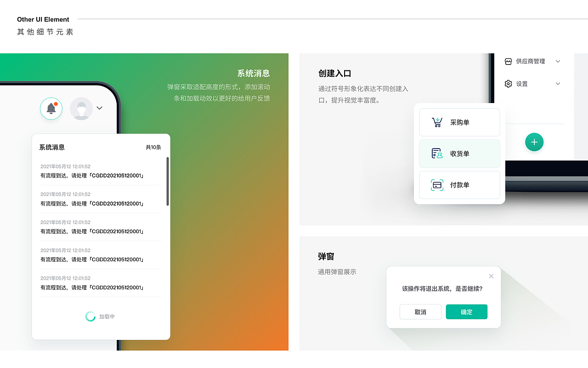The image size is (588, 368).
Task: Select the 收货单 entry
Action: click(459, 154)
